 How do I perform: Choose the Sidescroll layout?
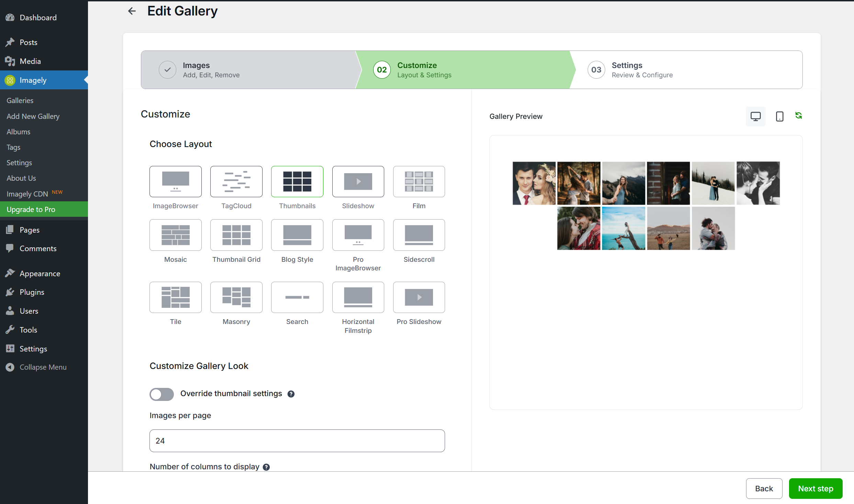(419, 235)
